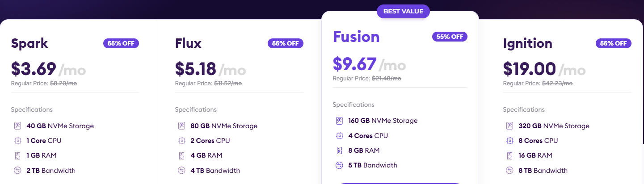The image size is (644, 184).
Task: Click the Ignition 16 GB RAM icon
Action: click(510, 155)
